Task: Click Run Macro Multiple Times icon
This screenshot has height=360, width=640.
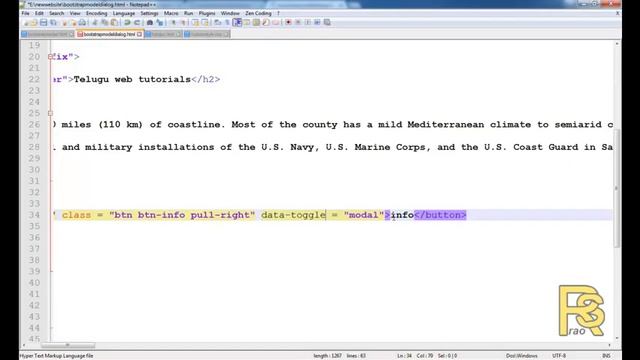Action: coord(317,22)
